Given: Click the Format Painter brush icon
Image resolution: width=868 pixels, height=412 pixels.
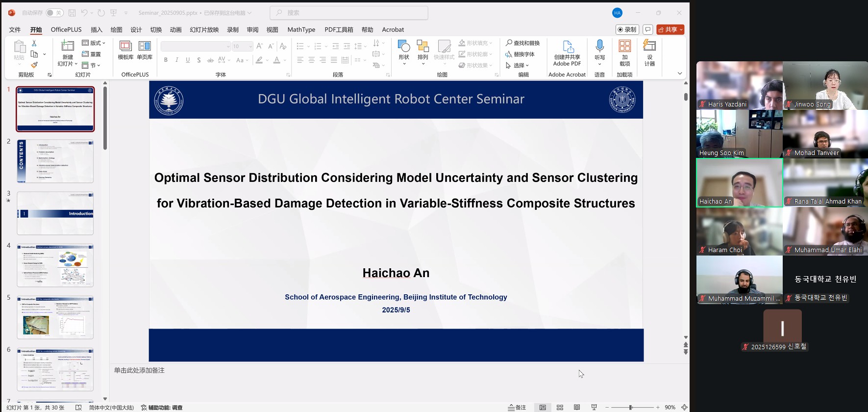Looking at the screenshot, I should [34, 65].
